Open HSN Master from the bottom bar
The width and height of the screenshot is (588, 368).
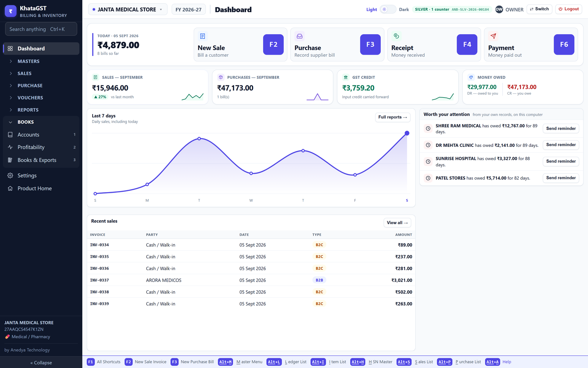coord(372,362)
